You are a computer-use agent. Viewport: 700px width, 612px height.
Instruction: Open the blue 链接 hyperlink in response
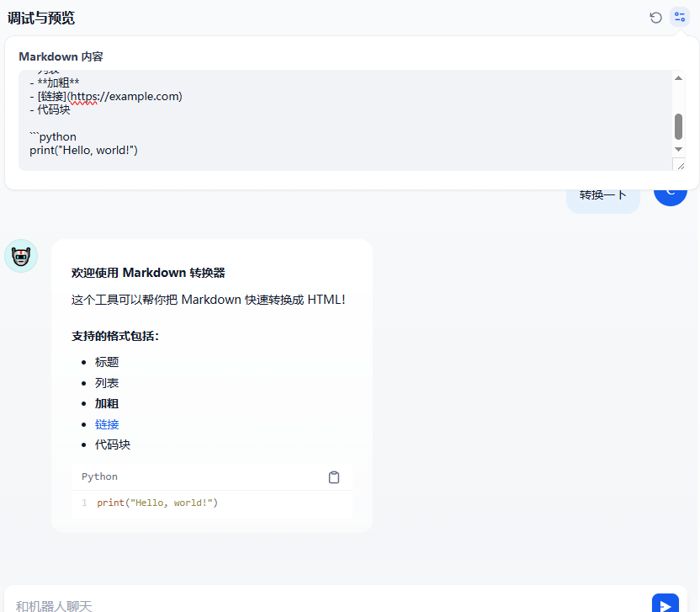(107, 424)
